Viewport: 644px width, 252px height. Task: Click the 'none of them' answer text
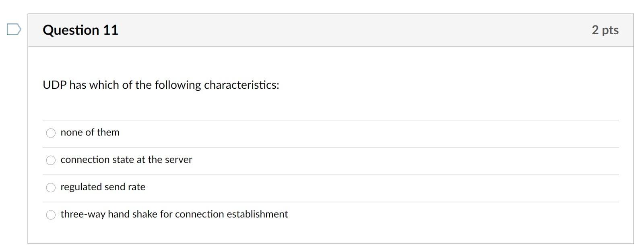tap(90, 133)
